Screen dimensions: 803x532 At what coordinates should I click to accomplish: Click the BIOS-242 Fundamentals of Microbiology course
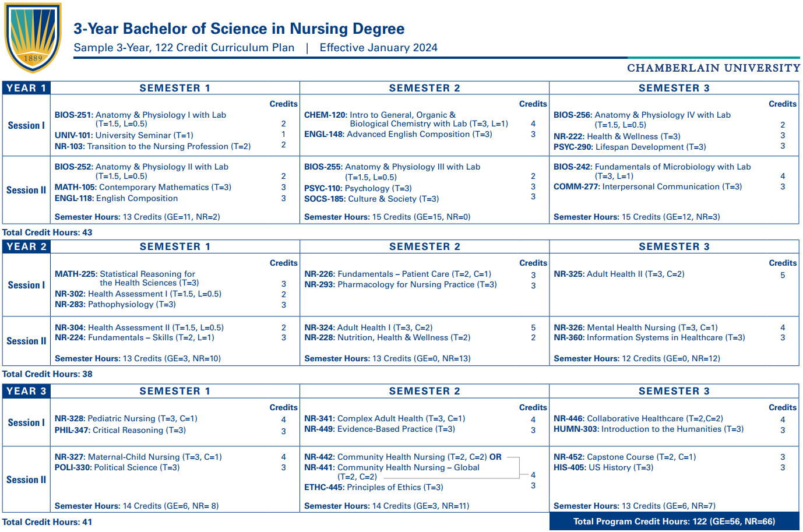click(x=652, y=171)
